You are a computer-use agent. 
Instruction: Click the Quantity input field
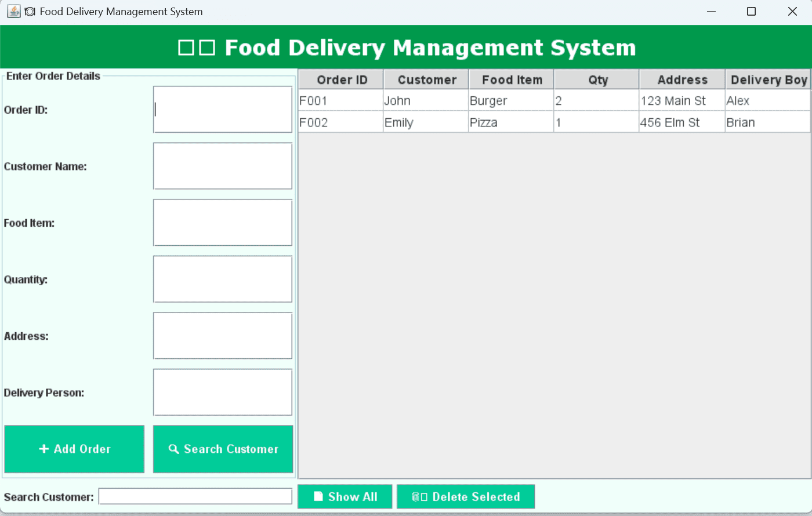click(222, 279)
